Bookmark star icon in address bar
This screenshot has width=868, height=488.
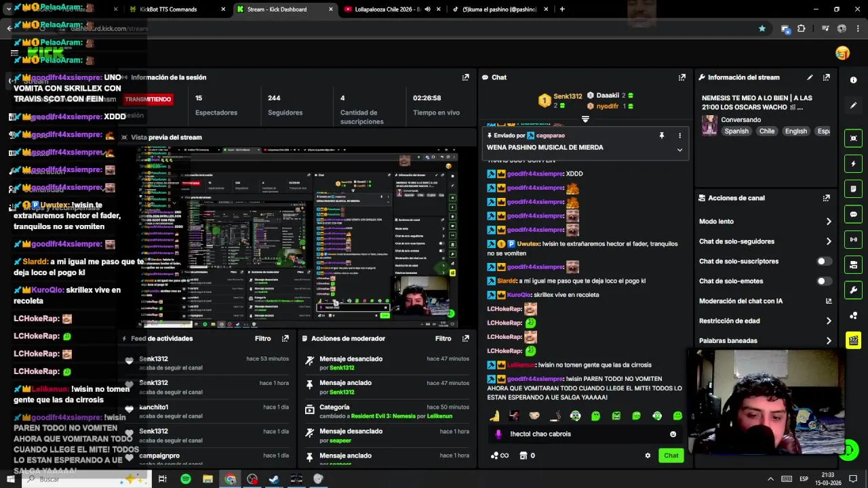click(x=762, y=28)
